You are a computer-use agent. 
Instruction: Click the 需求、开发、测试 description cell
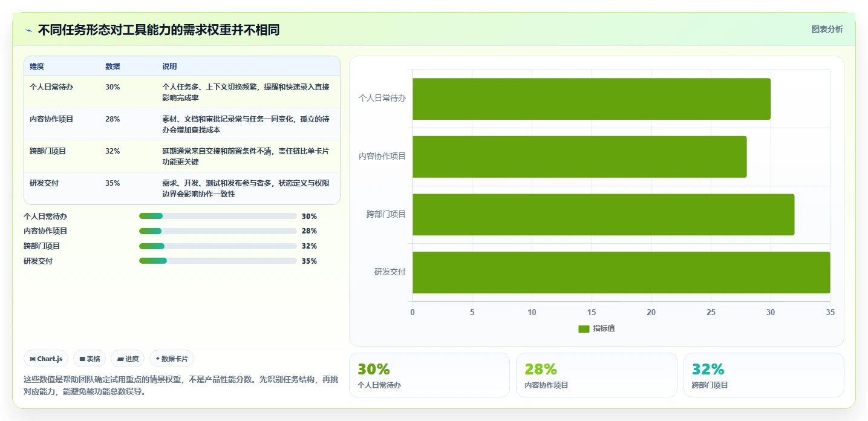click(248, 188)
